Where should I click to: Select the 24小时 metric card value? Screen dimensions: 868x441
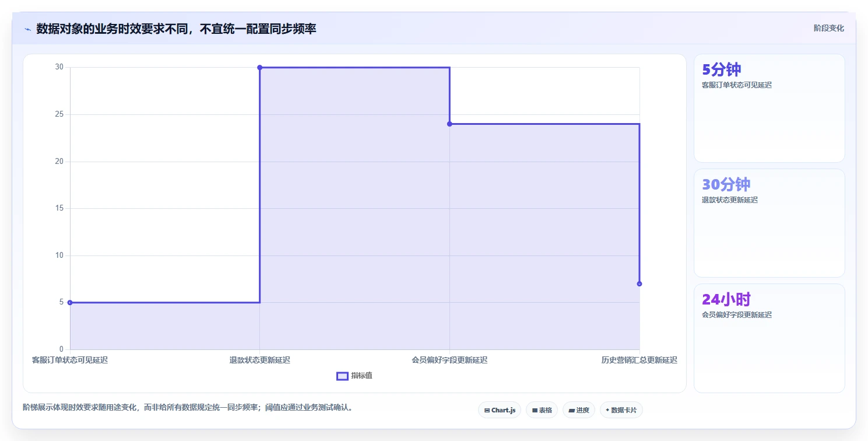click(726, 299)
